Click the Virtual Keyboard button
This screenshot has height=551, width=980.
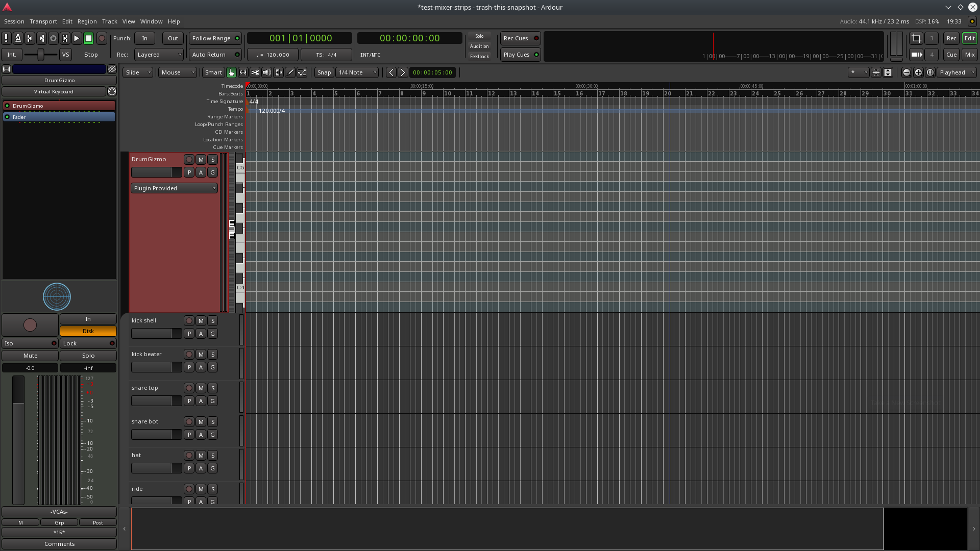pos(54,92)
